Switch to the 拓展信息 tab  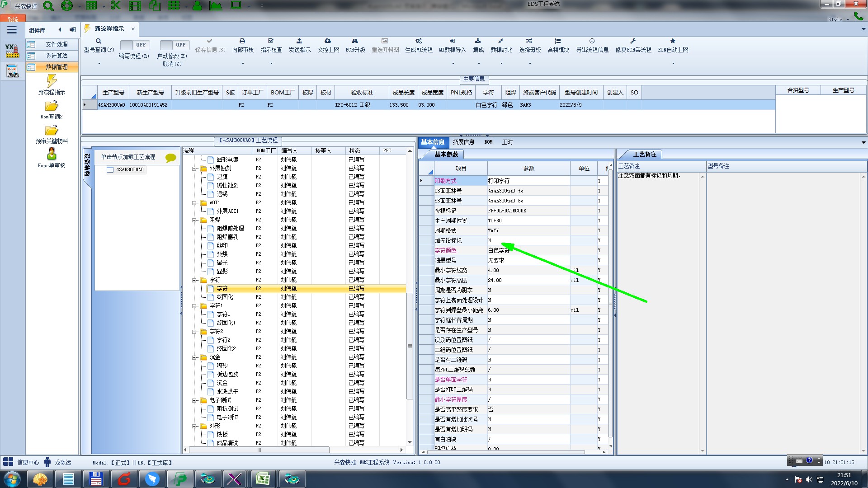(463, 142)
